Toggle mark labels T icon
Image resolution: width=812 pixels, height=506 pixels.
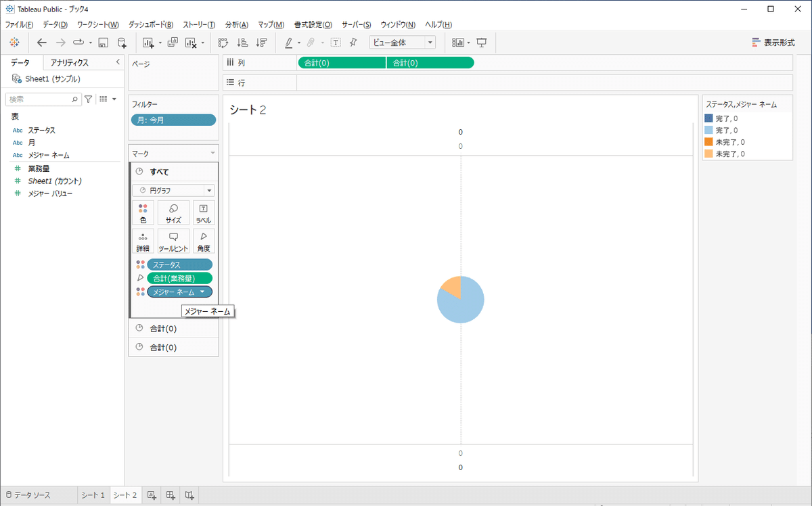[x=335, y=43]
